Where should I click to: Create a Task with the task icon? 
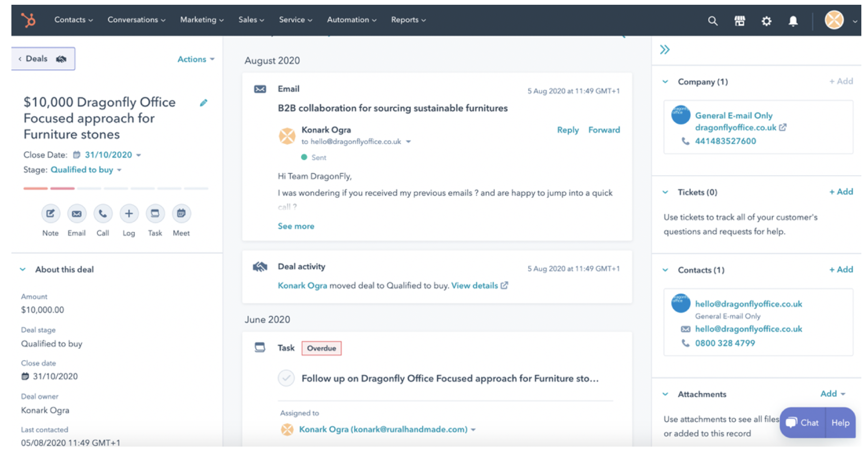tap(155, 214)
